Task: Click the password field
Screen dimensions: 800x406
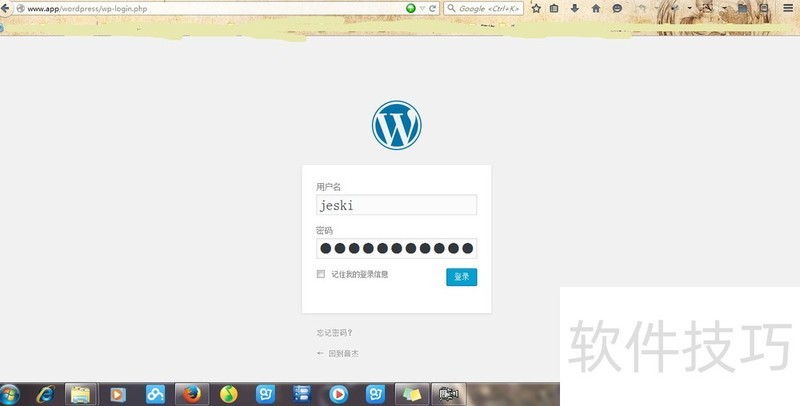Action: 396,248
